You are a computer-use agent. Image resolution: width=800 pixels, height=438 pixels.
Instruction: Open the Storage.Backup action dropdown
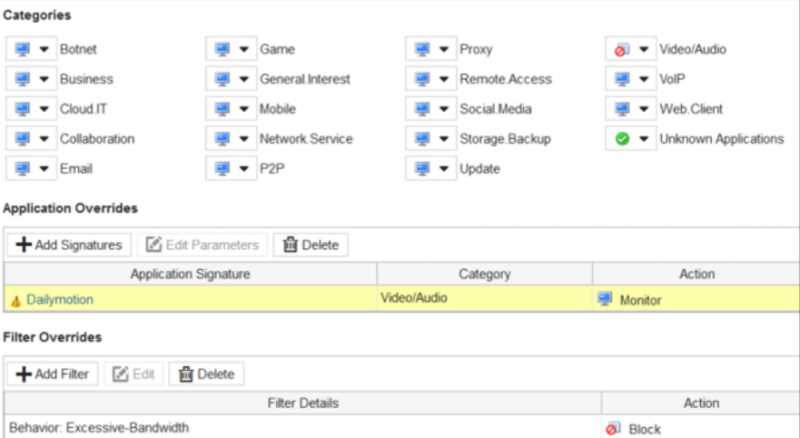coord(443,139)
